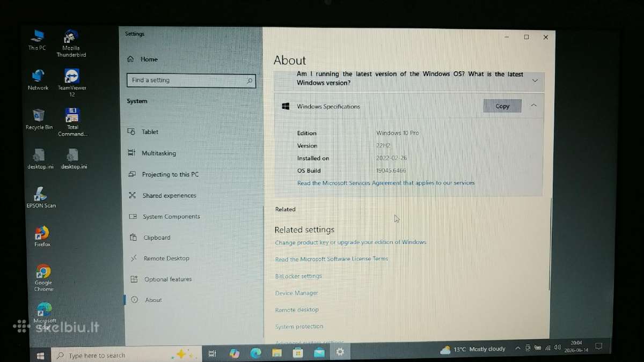The width and height of the screenshot is (644, 362).
Task: Open Mozilla Thunderbird desktop shortcut
Action: pyautogui.click(x=71, y=43)
